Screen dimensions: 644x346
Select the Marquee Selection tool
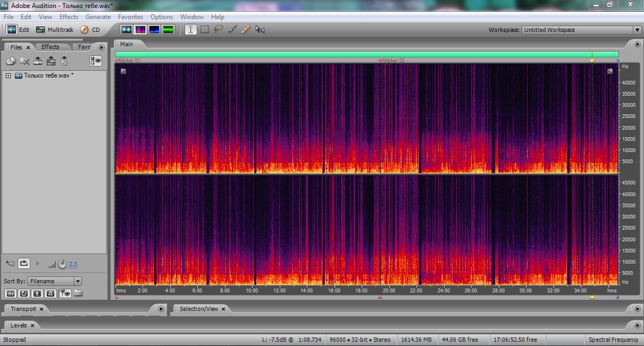coord(205,30)
